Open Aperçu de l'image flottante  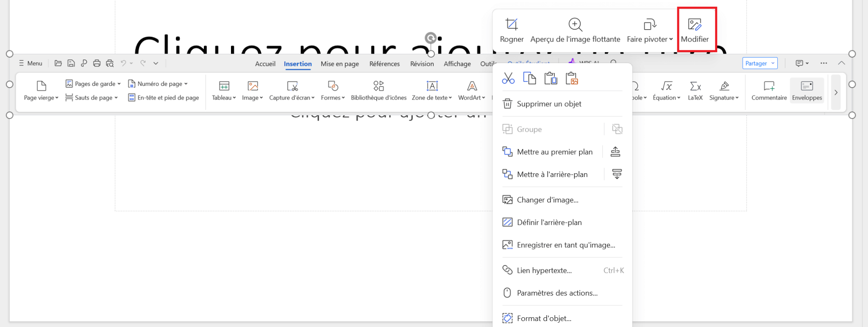[575, 30]
